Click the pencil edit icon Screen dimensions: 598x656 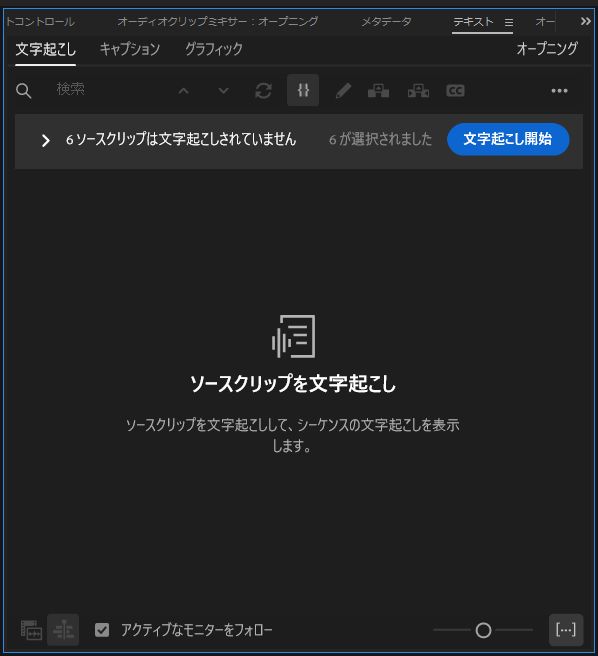coord(343,90)
